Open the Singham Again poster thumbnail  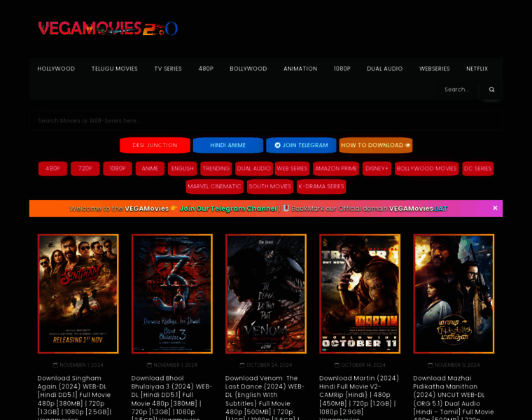pyautogui.click(x=78, y=294)
